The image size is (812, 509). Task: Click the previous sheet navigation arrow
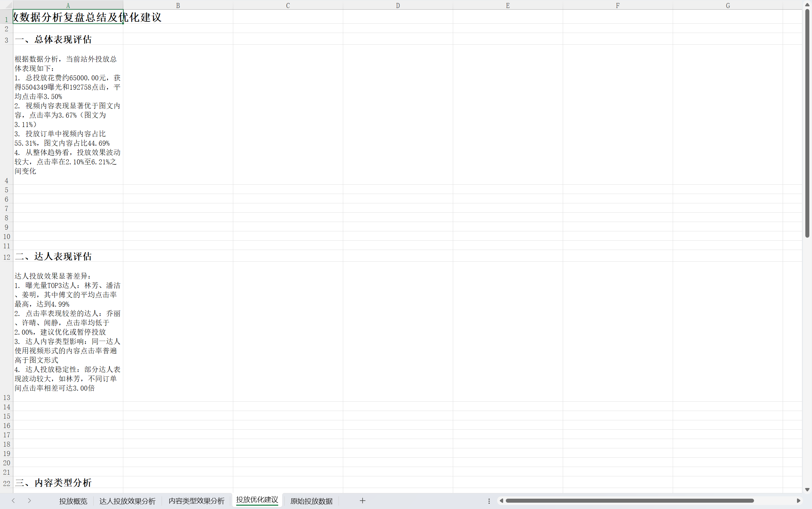click(x=13, y=501)
